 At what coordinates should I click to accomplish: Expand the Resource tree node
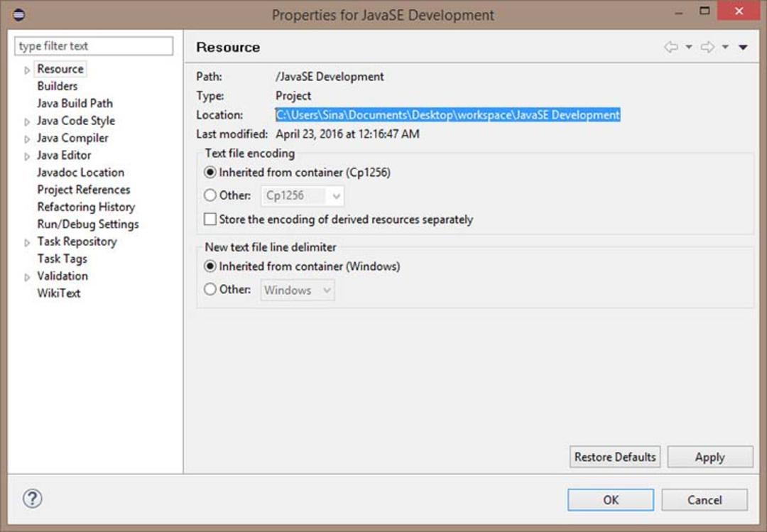27,70
